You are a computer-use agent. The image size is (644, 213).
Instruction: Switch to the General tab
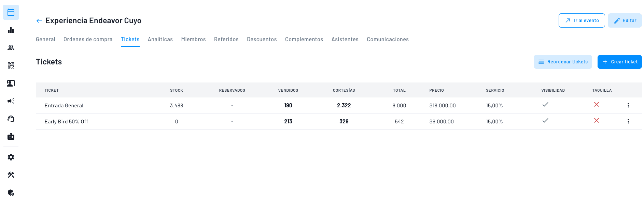45,40
